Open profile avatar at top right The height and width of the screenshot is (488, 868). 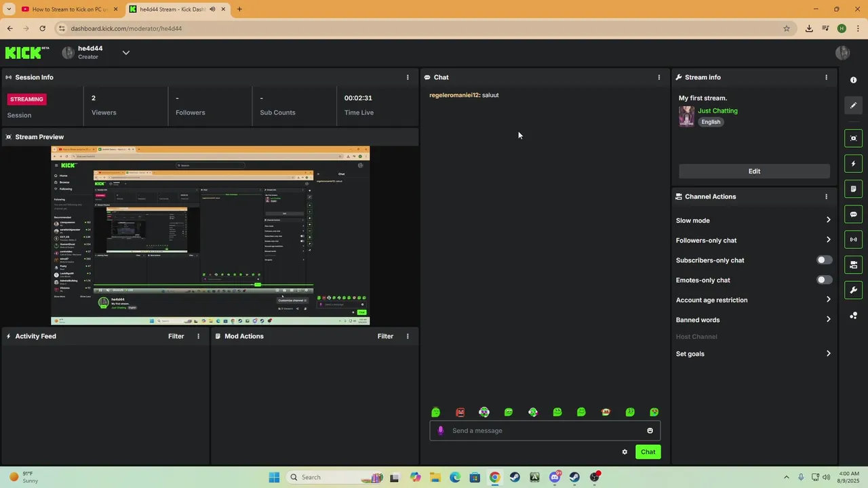point(843,53)
